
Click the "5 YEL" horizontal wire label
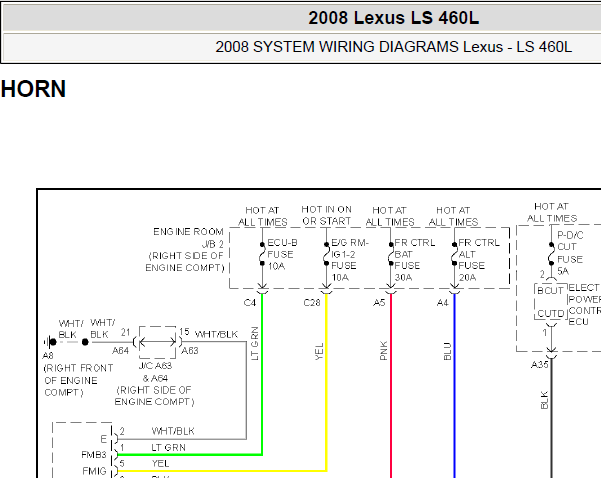[x=145, y=463]
